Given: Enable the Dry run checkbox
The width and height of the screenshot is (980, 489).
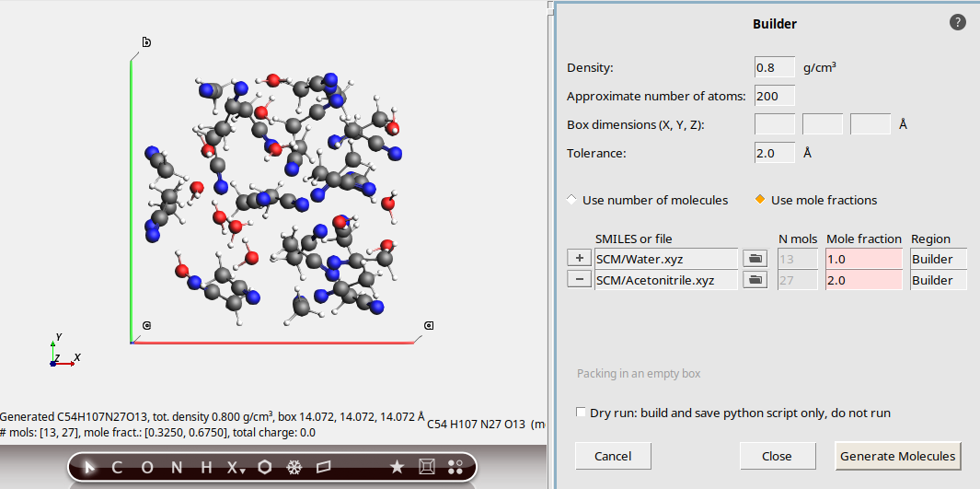Looking at the screenshot, I should (581, 413).
